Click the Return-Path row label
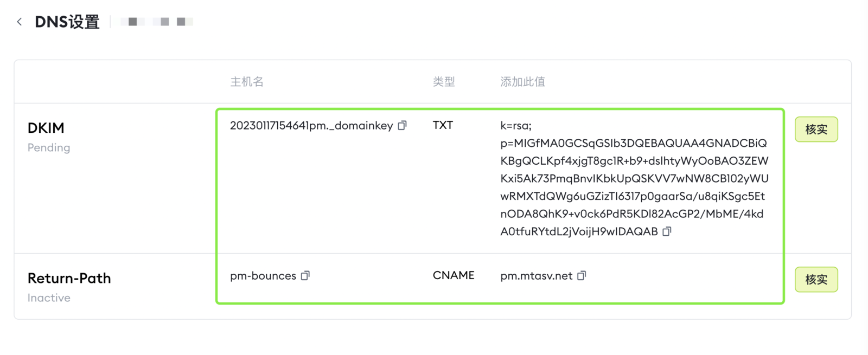This screenshot has width=868, height=355. tap(69, 278)
